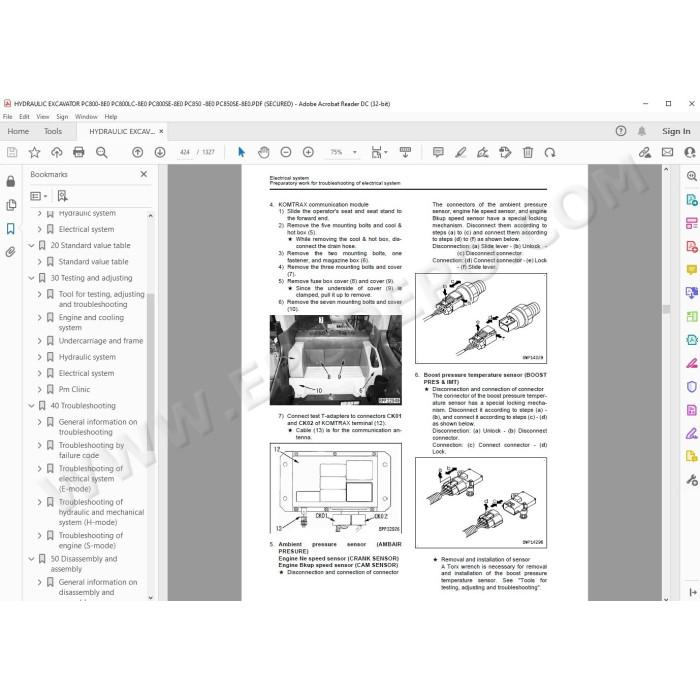
Task: Click the share link icon
Action: click(644, 153)
